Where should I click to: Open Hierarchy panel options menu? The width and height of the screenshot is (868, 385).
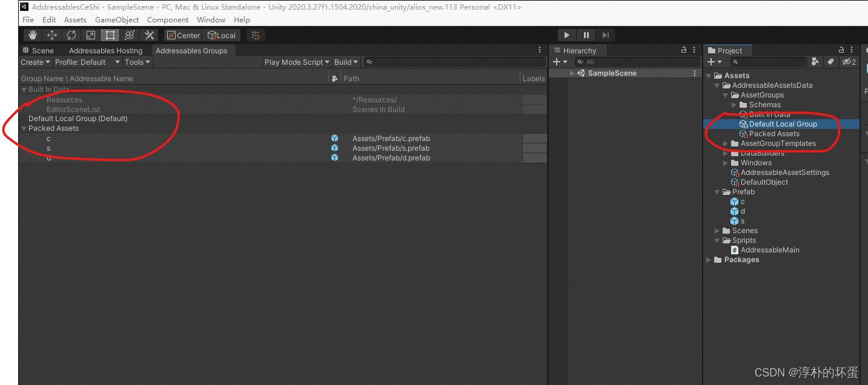(695, 50)
